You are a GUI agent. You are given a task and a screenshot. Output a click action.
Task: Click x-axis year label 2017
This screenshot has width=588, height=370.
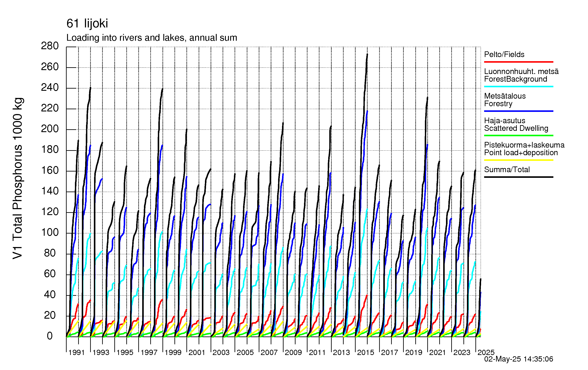click(x=389, y=352)
